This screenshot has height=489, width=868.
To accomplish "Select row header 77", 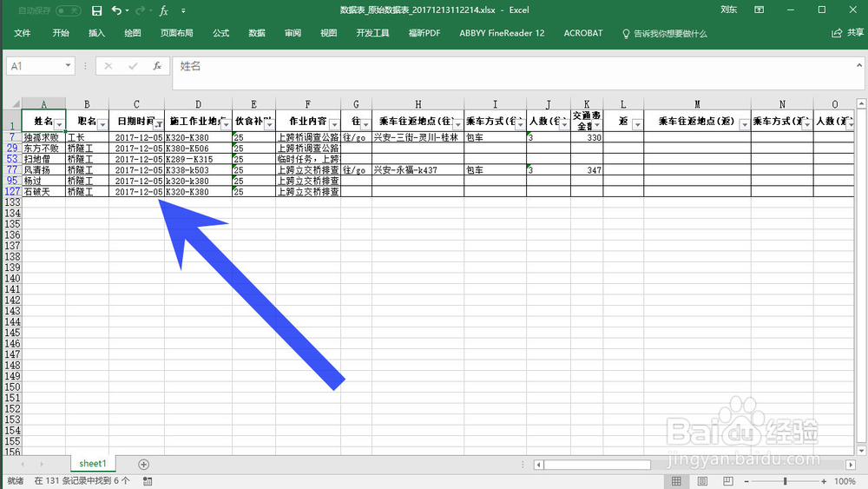I will 12,169.
